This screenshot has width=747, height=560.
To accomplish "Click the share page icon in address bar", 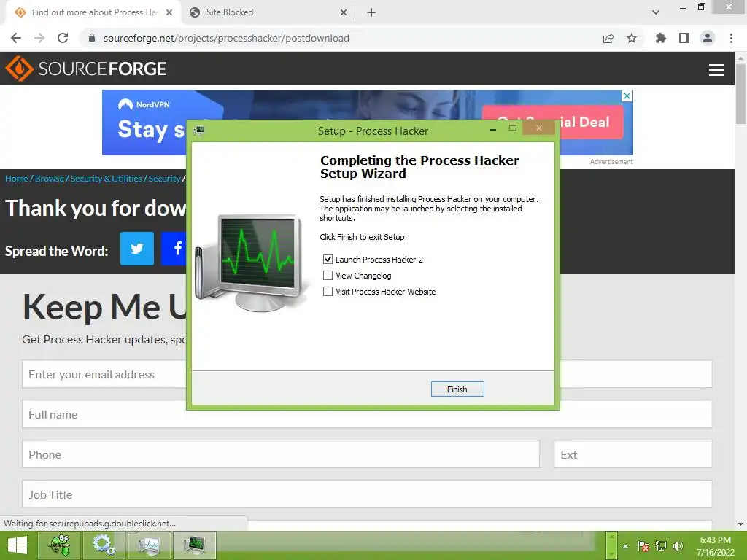I will (x=608, y=38).
